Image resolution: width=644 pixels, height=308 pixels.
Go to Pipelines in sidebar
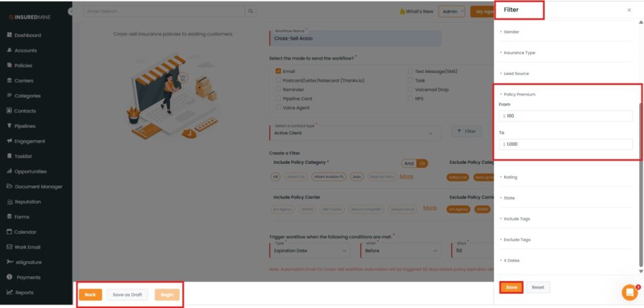coord(25,126)
